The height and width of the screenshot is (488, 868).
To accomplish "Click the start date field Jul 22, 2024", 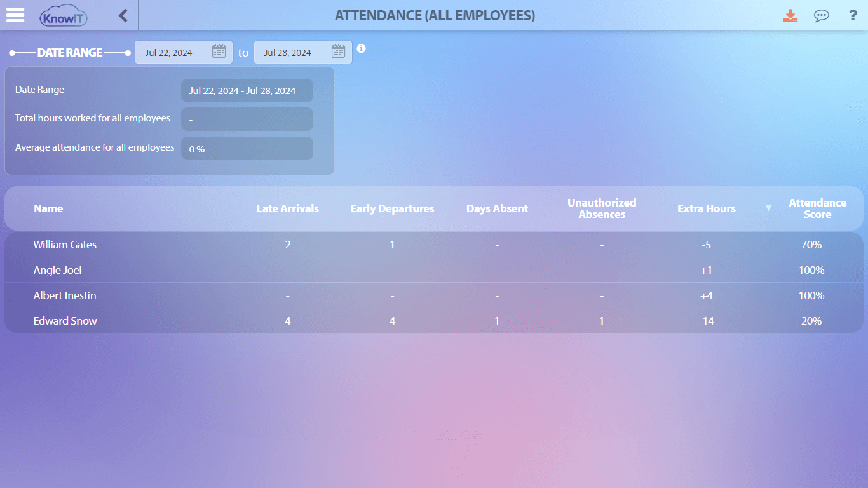I will coord(184,52).
